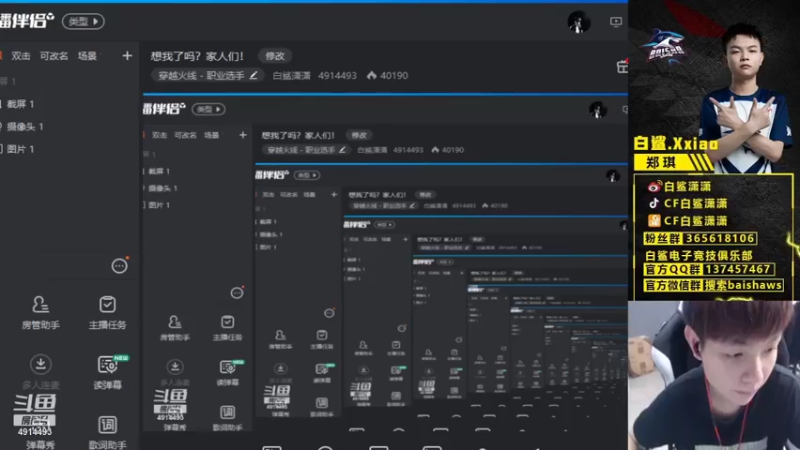
Task: Open 主播任务 in the second-largest nested preview
Action: pyautogui.click(x=322, y=339)
